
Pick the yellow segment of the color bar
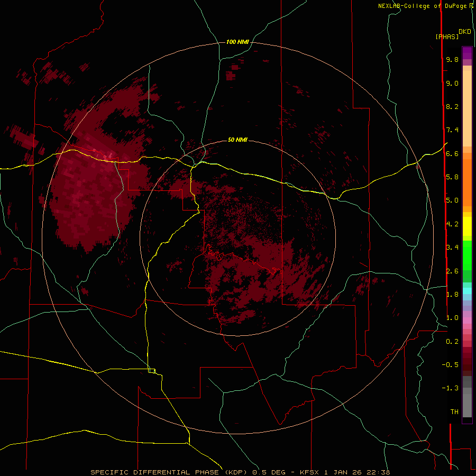click(467, 226)
